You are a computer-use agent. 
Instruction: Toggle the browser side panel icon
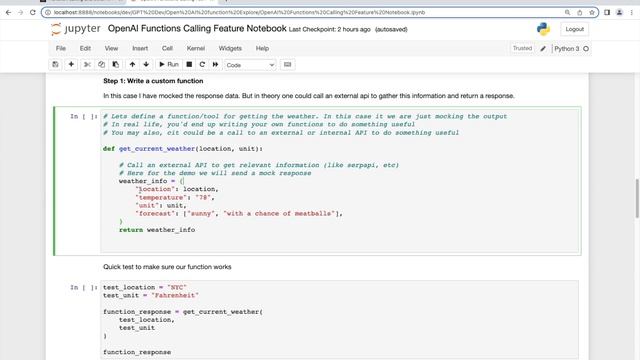click(x=607, y=12)
